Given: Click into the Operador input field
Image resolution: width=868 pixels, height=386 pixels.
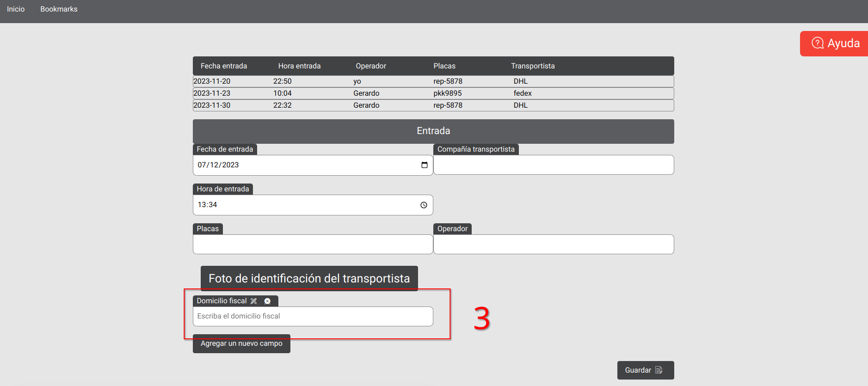Looking at the screenshot, I should pyautogui.click(x=553, y=245).
